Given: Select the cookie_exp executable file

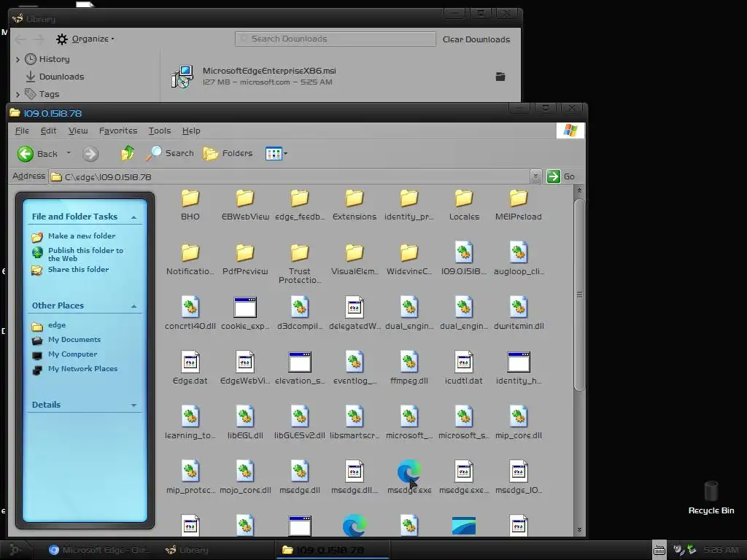Looking at the screenshot, I should click(245, 308).
